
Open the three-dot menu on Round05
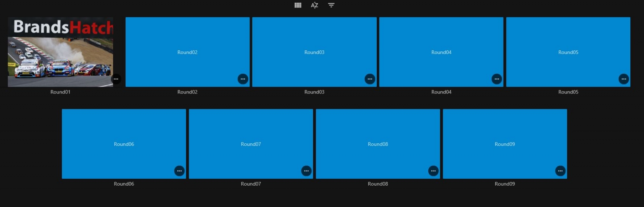click(x=623, y=79)
